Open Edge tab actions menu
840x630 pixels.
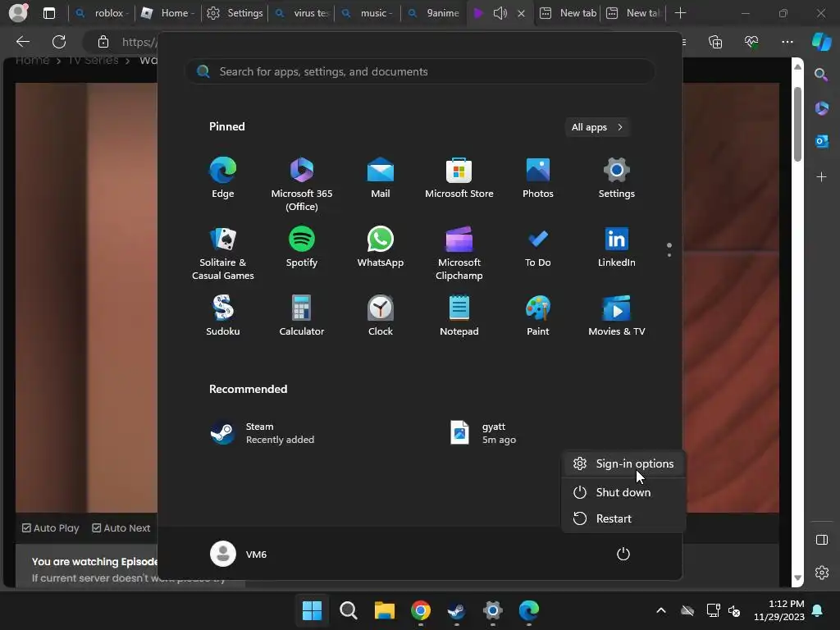[x=48, y=13]
